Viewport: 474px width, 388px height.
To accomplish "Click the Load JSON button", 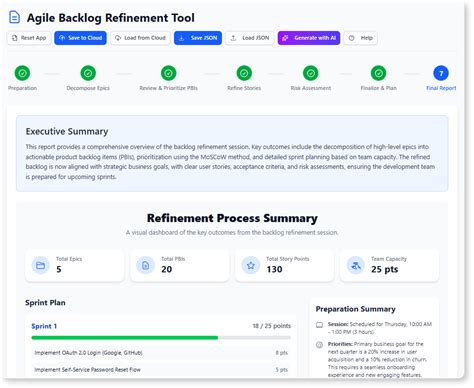I will pyautogui.click(x=250, y=38).
